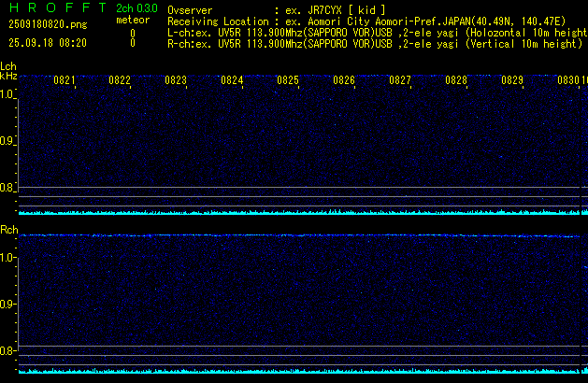Image resolution: width=588 pixels, height=383 pixels.
Task: Click the kHz axis unit label
Action: click(x=8, y=76)
